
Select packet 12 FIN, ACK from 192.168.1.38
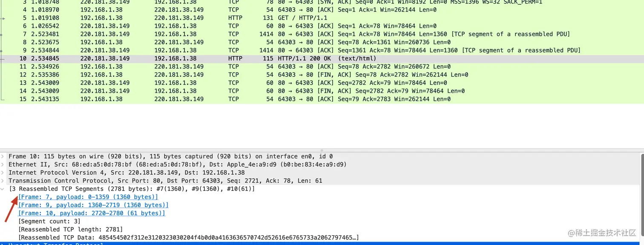click(322, 75)
